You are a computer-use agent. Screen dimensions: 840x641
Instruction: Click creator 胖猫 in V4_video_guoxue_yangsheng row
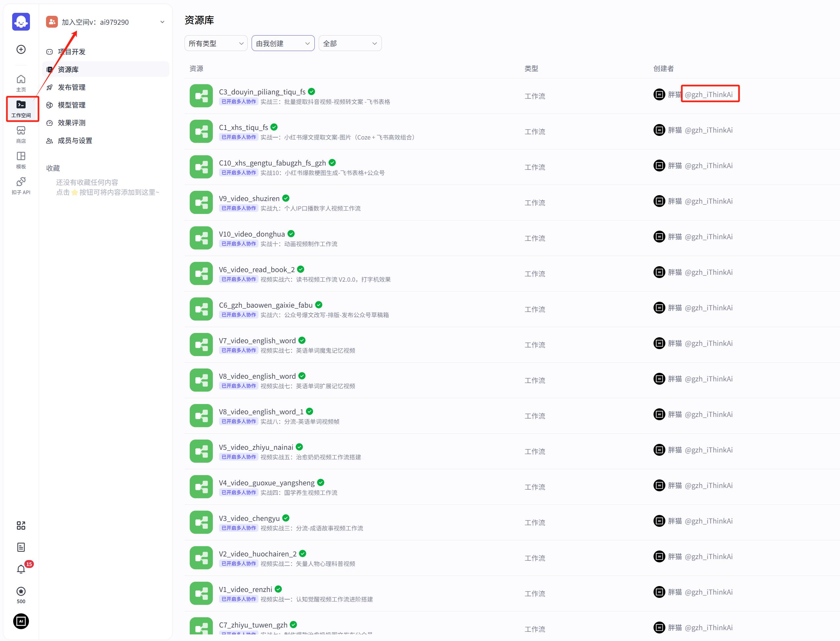click(x=675, y=485)
